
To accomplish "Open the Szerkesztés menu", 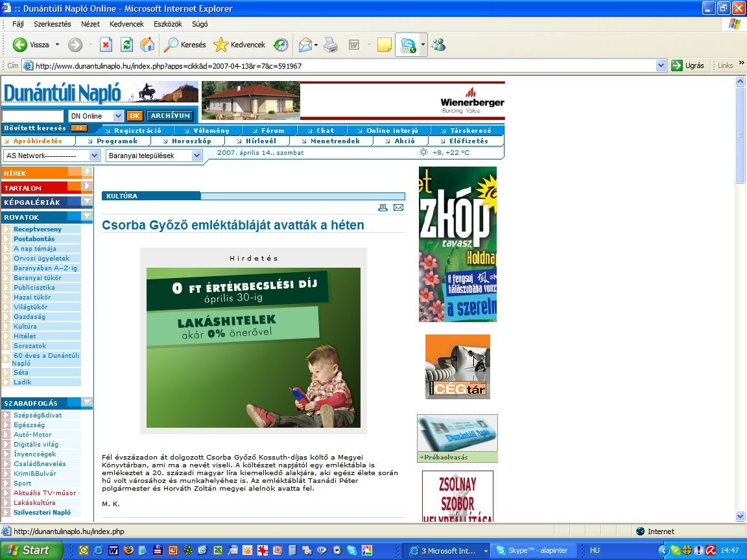I will coord(53,24).
